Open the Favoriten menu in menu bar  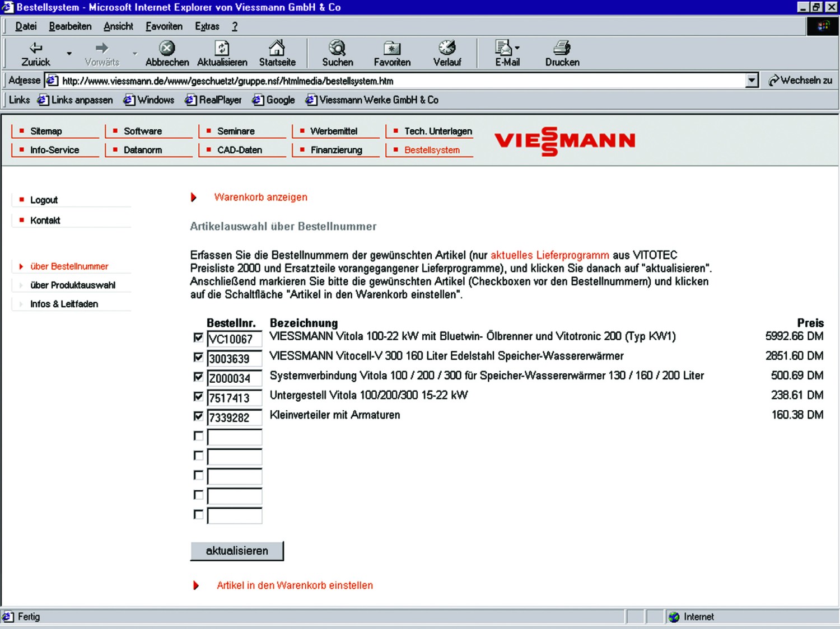(x=164, y=26)
